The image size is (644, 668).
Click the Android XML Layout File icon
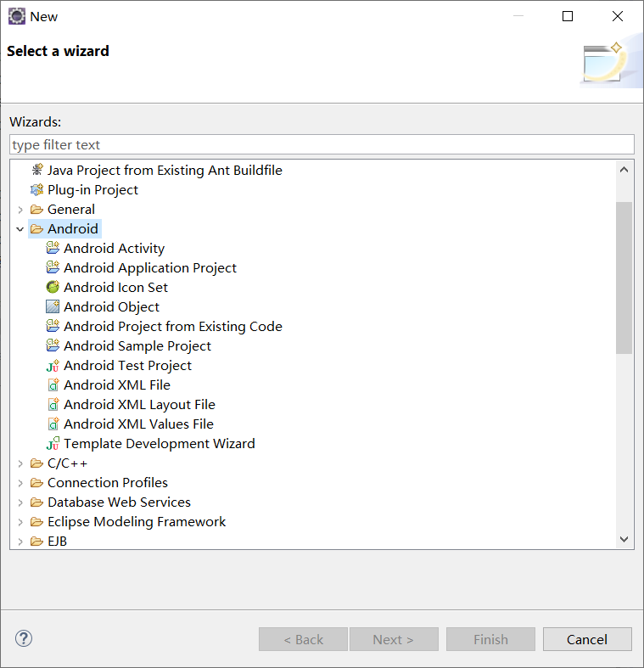(x=53, y=404)
